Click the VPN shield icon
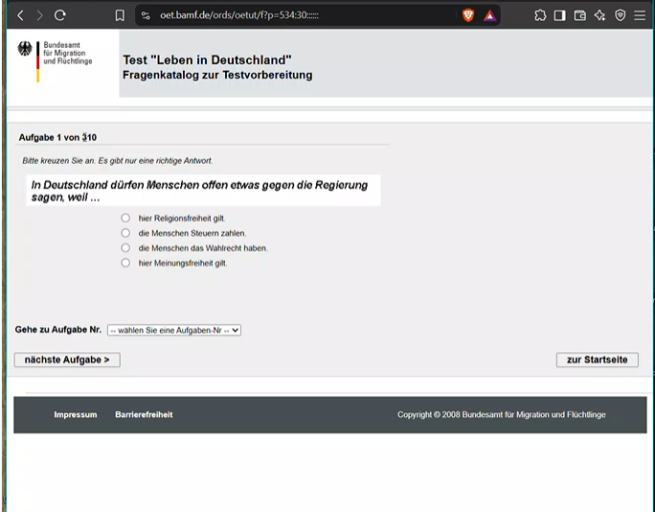 (620, 15)
